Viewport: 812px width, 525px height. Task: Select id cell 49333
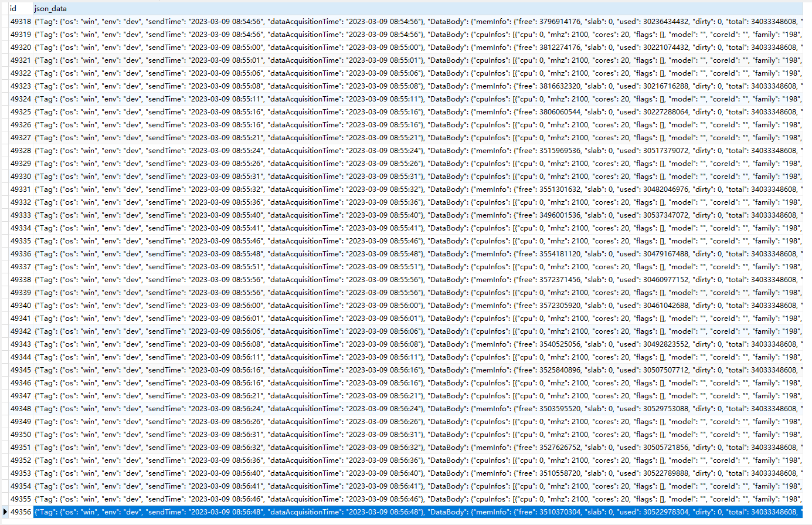(x=21, y=215)
